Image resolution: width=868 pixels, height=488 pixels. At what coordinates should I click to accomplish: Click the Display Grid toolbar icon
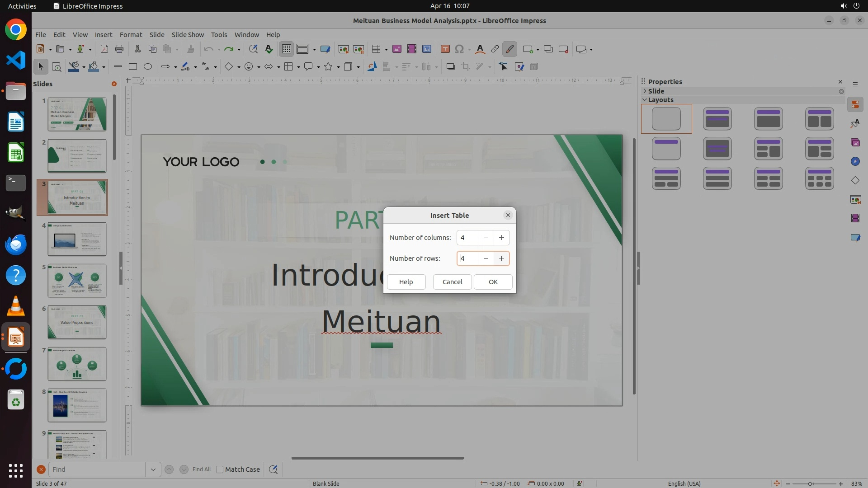click(287, 49)
